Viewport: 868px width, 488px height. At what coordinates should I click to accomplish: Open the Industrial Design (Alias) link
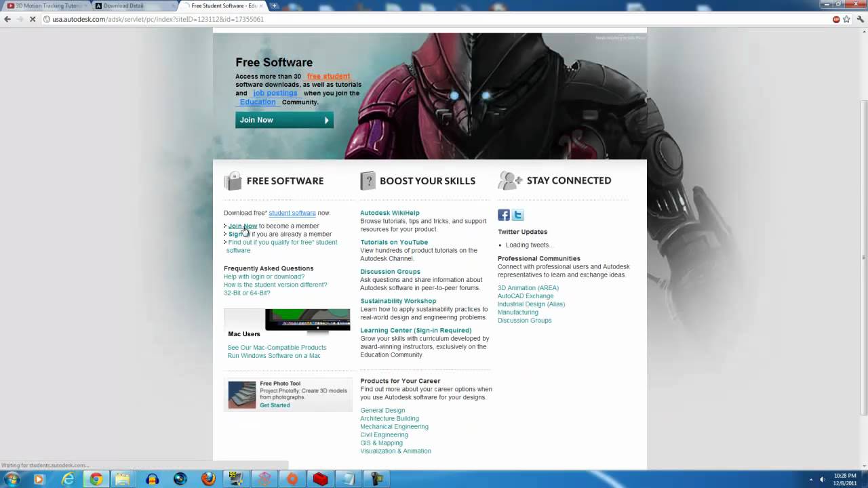click(531, 304)
